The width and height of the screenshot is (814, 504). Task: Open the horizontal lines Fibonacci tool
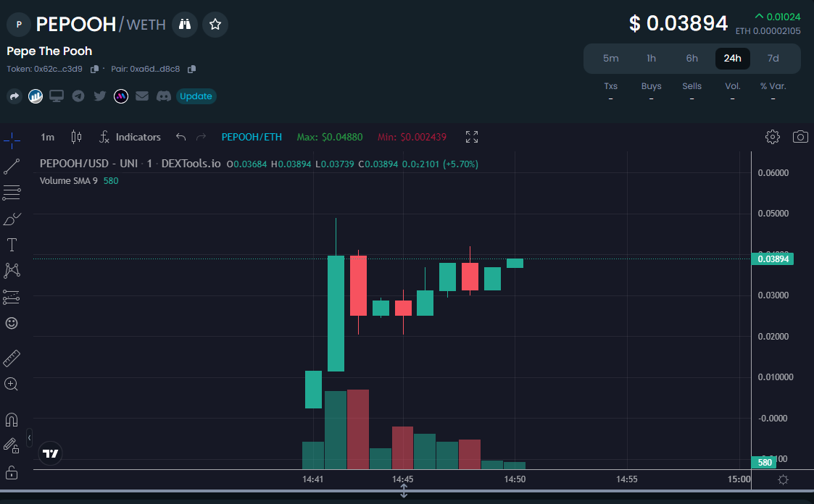12,193
